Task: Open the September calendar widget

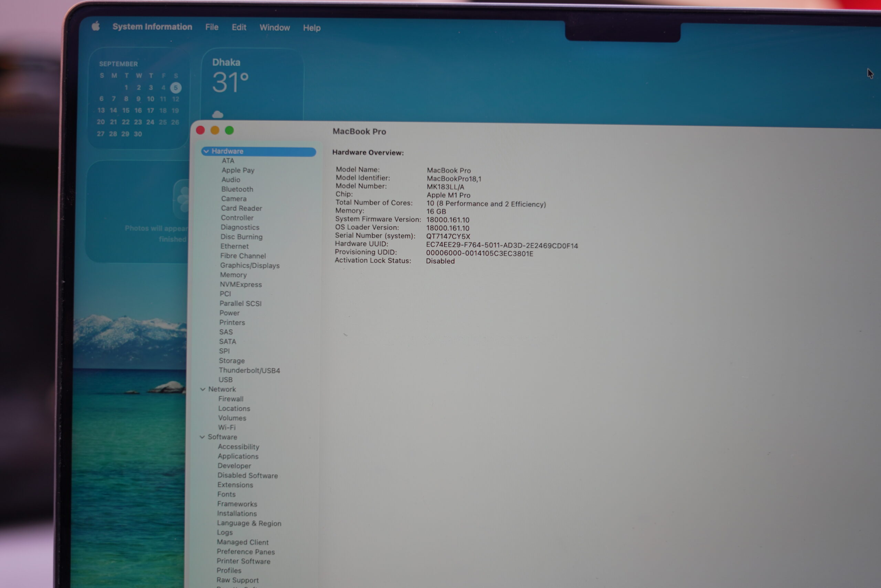Action: click(x=138, y=98)
